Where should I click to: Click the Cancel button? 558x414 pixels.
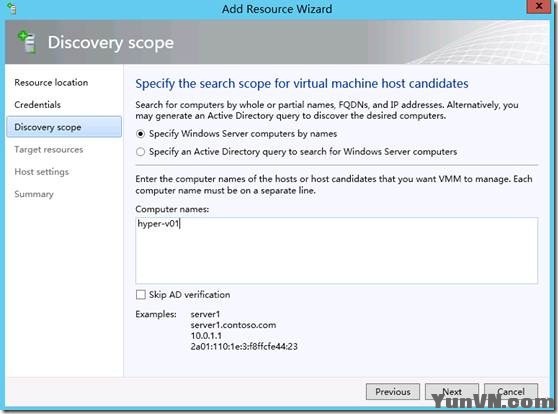click(511, 392)
